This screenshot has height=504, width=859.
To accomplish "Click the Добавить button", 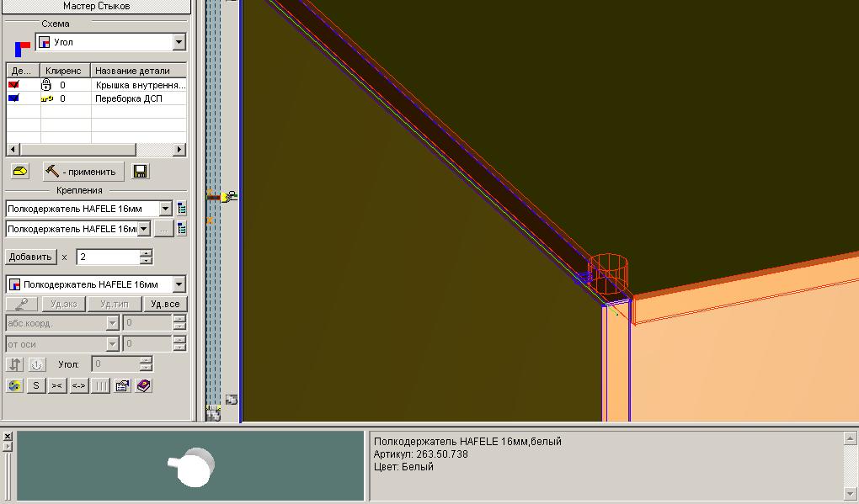I will click(x=31, y=257).
